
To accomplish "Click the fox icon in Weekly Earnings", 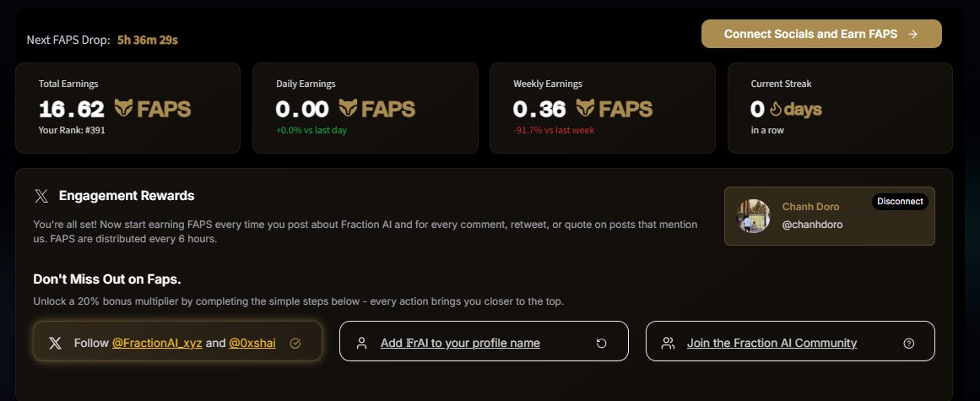I will 586,109.
